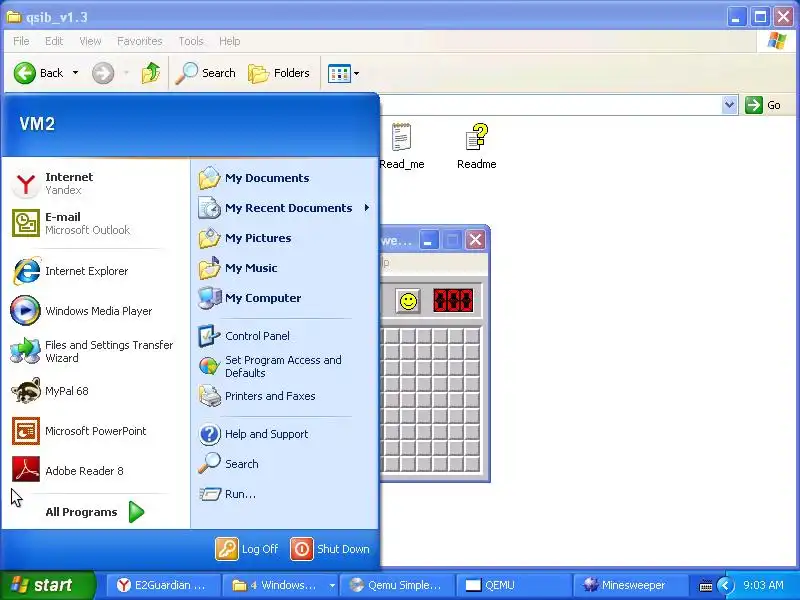Switch to Qemu Simple taskbar window
Image resolution: width=800 pixels, height=600 pixels.
[396, 585]
